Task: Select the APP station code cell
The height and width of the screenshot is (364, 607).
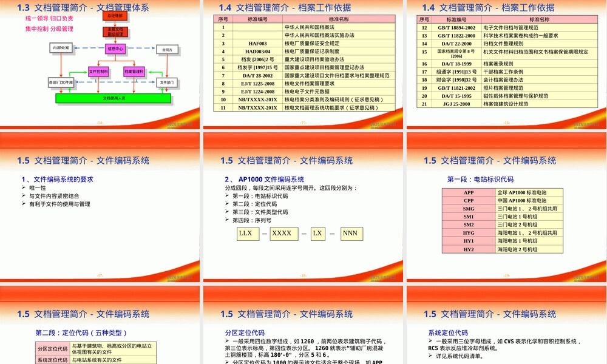Action: (x=469, y=192)
